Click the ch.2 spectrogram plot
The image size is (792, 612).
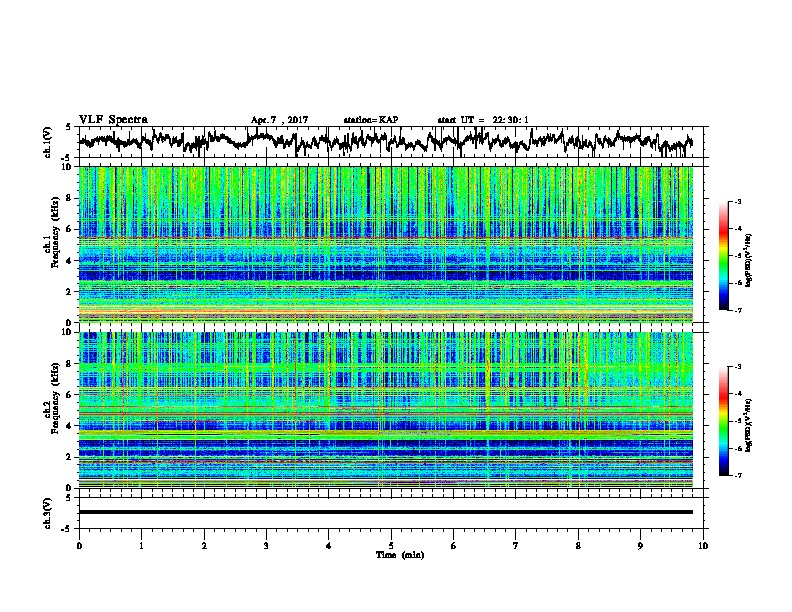(385, 410)
